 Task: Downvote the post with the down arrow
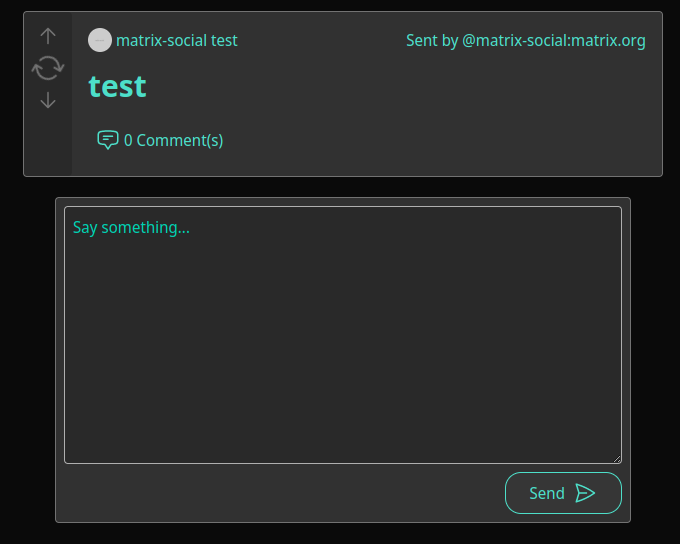[x=48, y=100]
